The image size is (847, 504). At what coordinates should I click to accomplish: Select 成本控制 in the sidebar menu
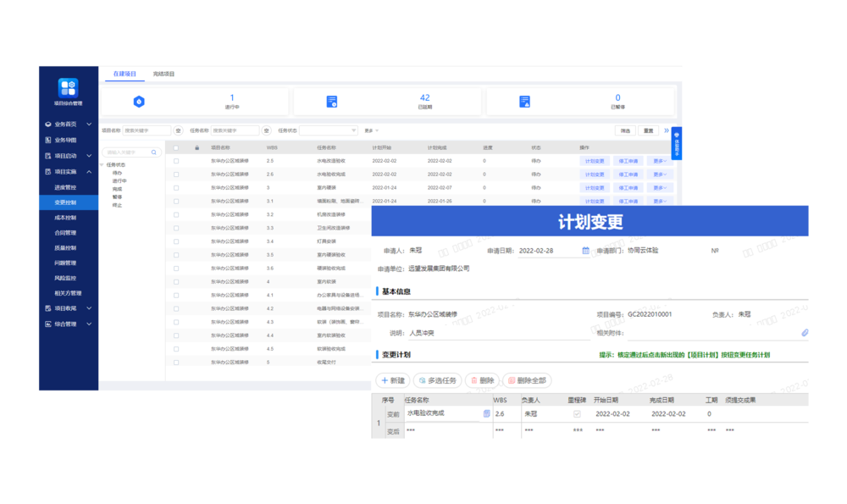pos(67,216)
